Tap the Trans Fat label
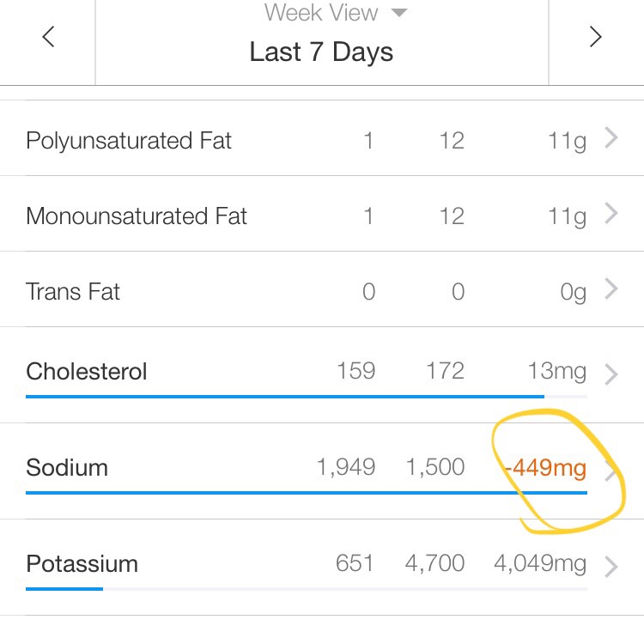Viewport: 644px width, 644px height. 73,292
